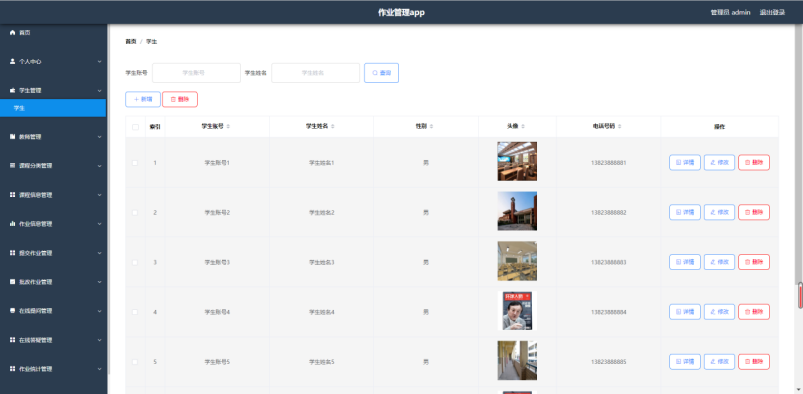Click the icon beside 在线提问管理
Viewport: 803px width, 394px height.
(13, 310)
